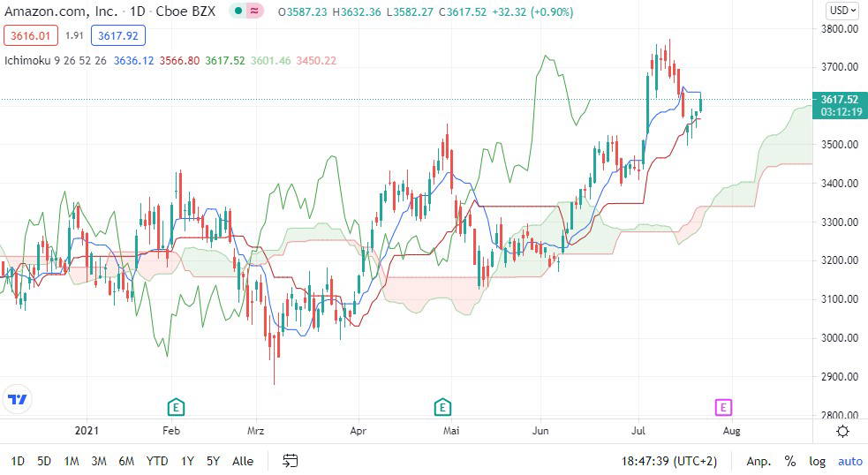Select the 1Y time range
868x475 pixels.
point(187,461)
